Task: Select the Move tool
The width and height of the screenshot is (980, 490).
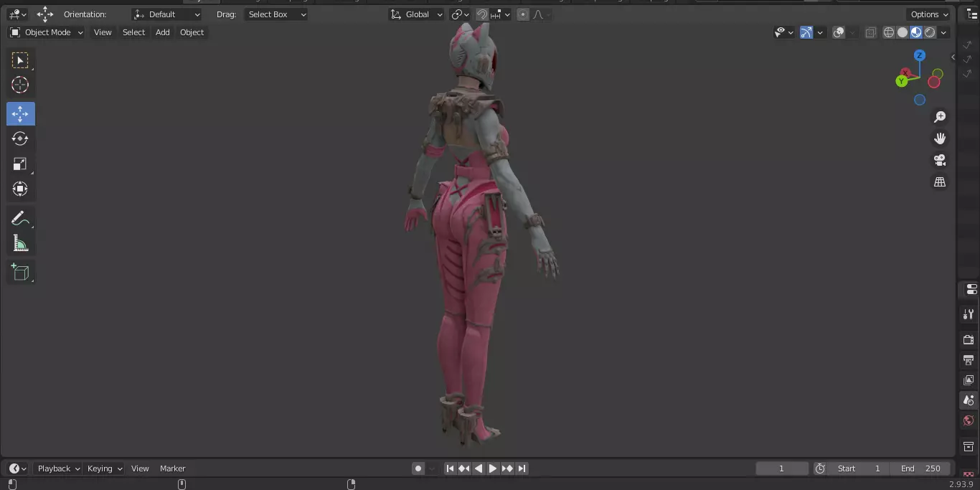Action: coord(20,114)
